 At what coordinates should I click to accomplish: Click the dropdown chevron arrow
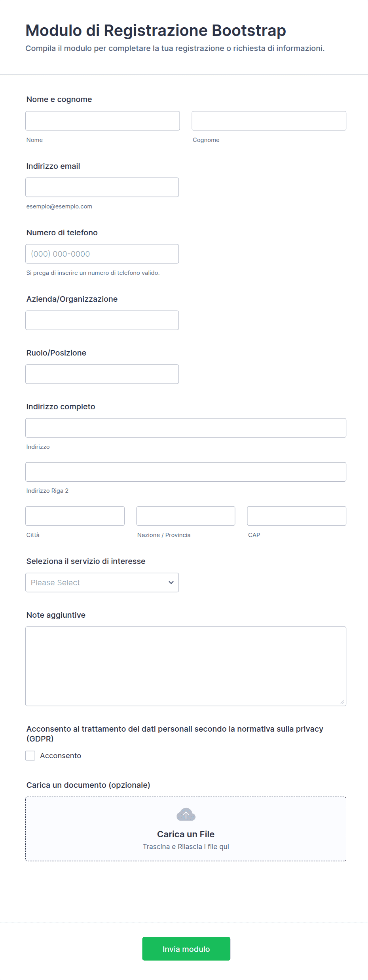[x=171, y=582]
